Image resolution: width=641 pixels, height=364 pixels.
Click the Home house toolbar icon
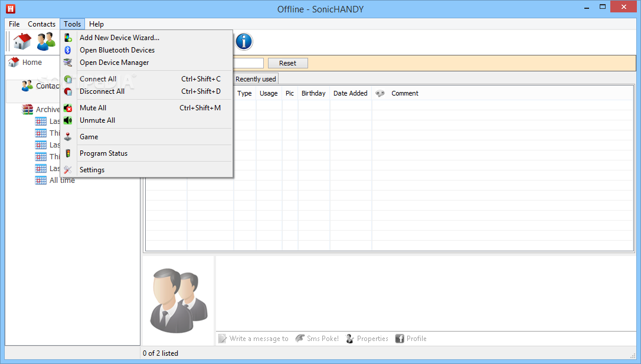coord(22,41)
